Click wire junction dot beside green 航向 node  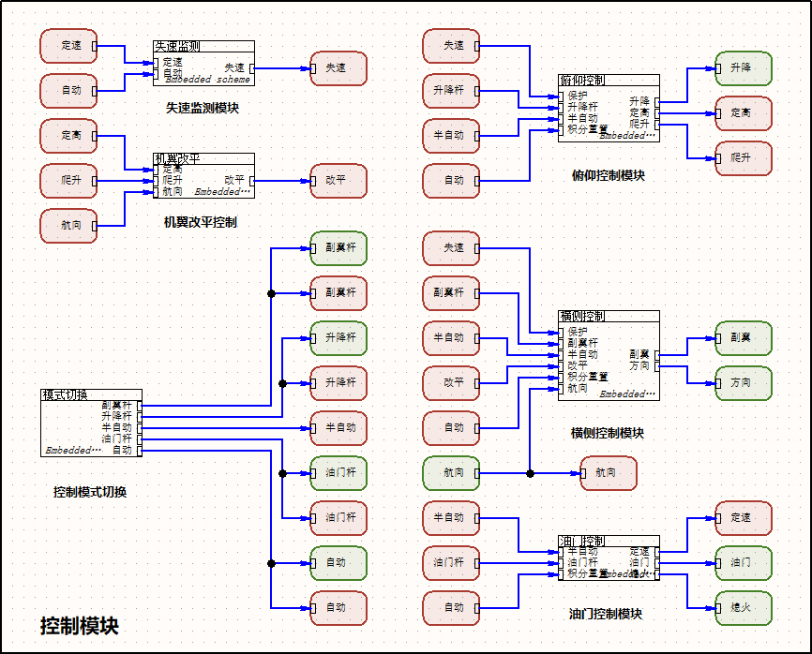(530, 473)
